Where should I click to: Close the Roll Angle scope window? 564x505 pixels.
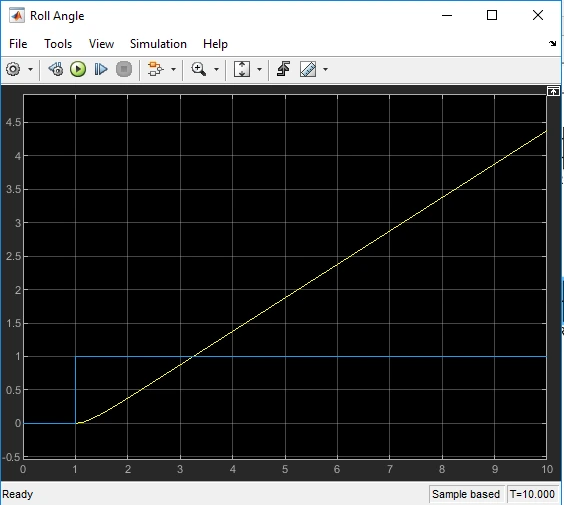point(538,15)
